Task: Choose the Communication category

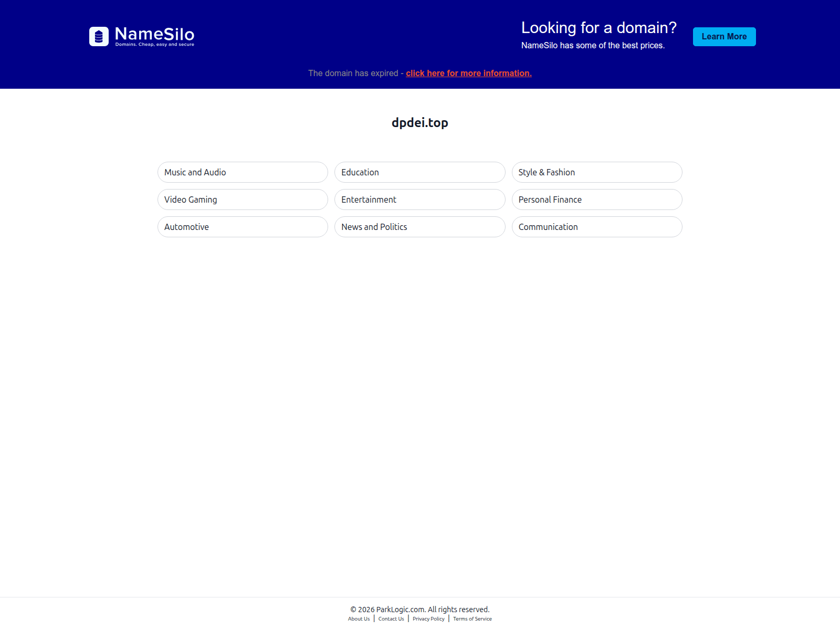Action: [597, 227]
